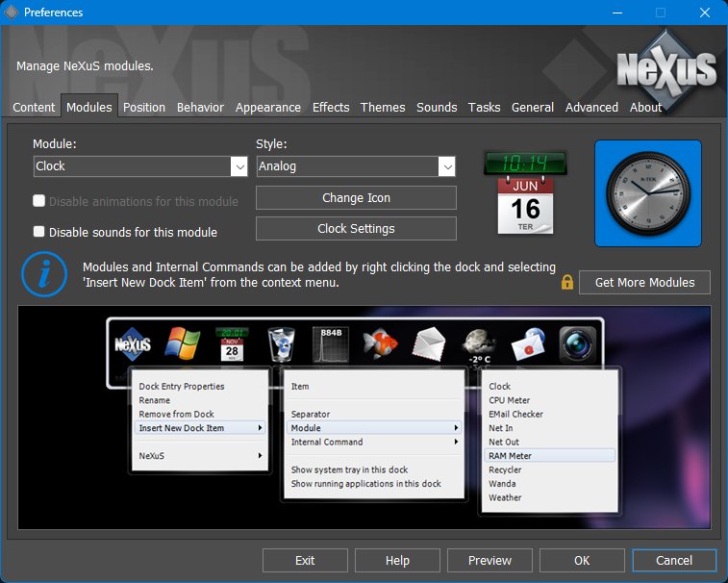Click the Modules tab
Image resolution: width=728 pixels, height=583 pixels.
(89, 108)
